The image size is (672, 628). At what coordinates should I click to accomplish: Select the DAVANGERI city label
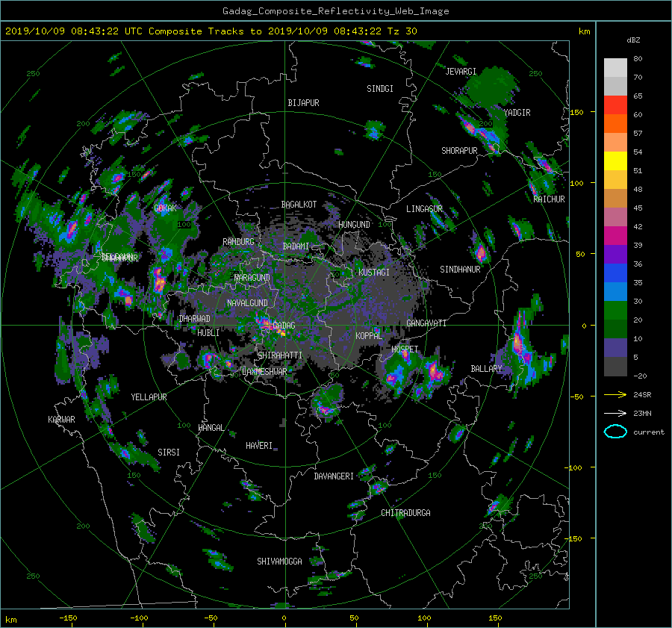334,476
